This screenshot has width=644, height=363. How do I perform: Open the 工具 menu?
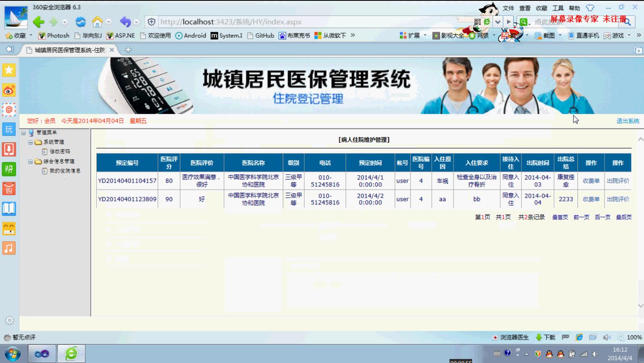558,8
